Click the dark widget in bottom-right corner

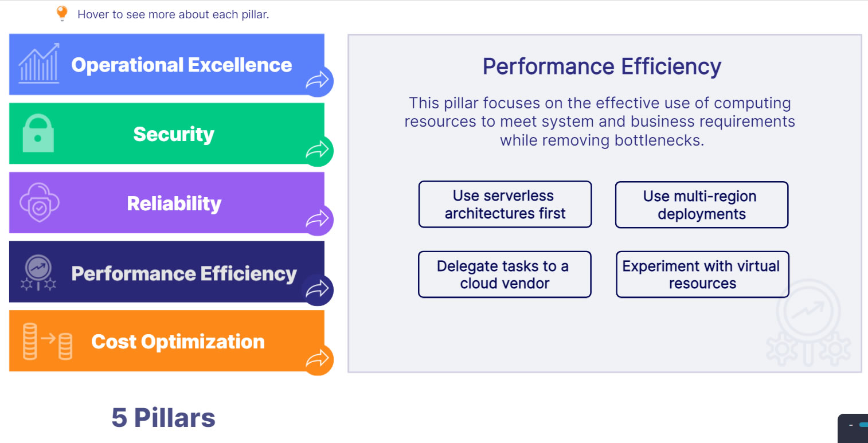click(854, 428)
